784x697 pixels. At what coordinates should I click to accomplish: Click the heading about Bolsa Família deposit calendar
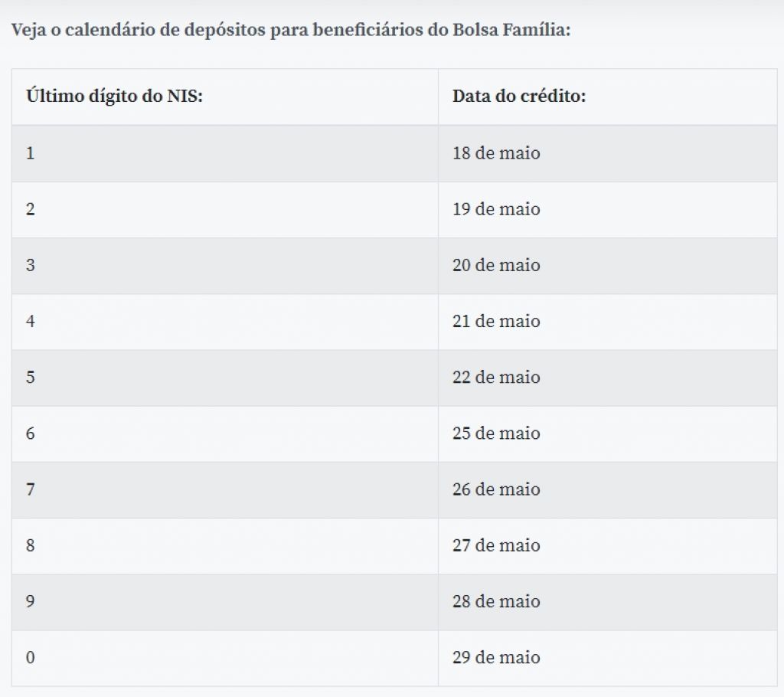[x=291, y=30]
